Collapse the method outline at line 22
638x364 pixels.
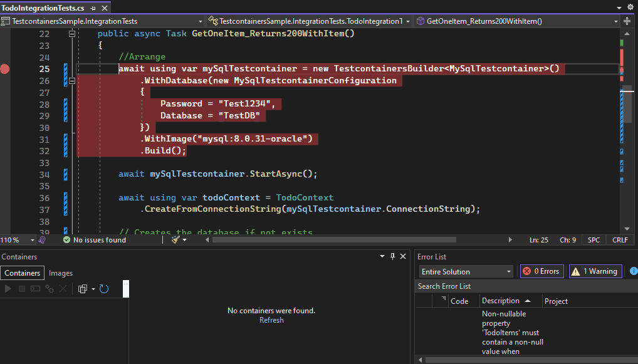click(72, 34)
